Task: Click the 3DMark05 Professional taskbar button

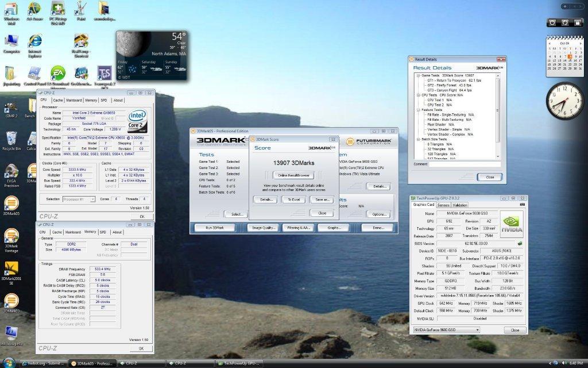Action: coord(92,363)
